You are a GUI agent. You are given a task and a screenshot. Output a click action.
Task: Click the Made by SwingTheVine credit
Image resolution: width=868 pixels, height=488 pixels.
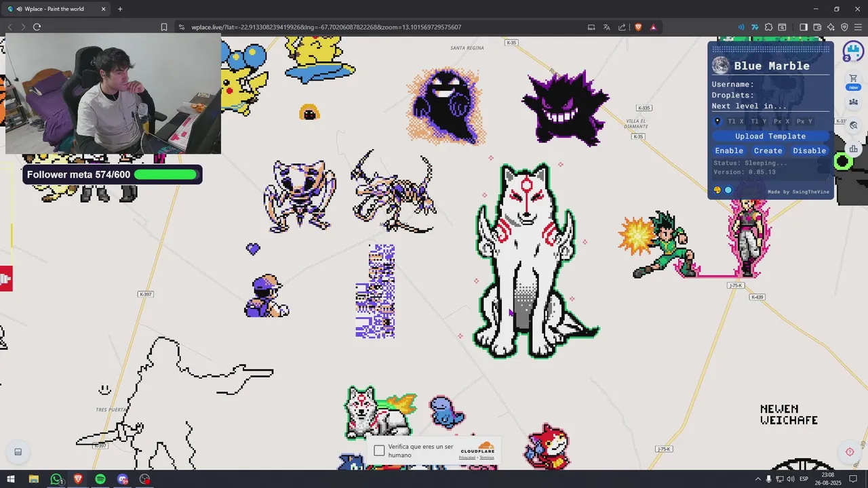pyautogui.click(x=798, y=192)
